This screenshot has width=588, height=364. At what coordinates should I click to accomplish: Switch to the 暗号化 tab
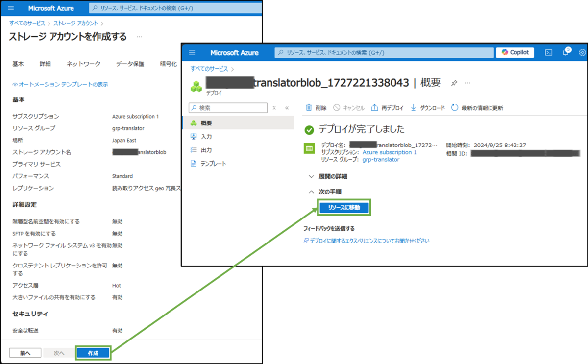point(169,64)
